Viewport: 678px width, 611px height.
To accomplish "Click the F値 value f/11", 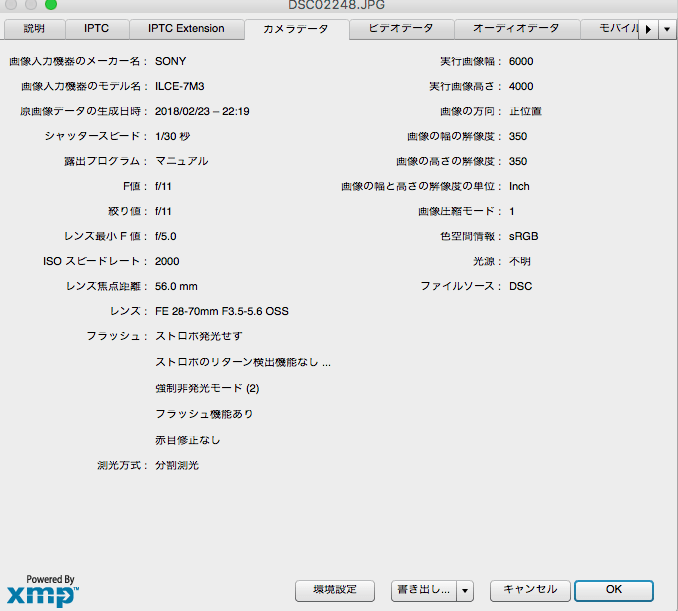I will click(163, 186).
